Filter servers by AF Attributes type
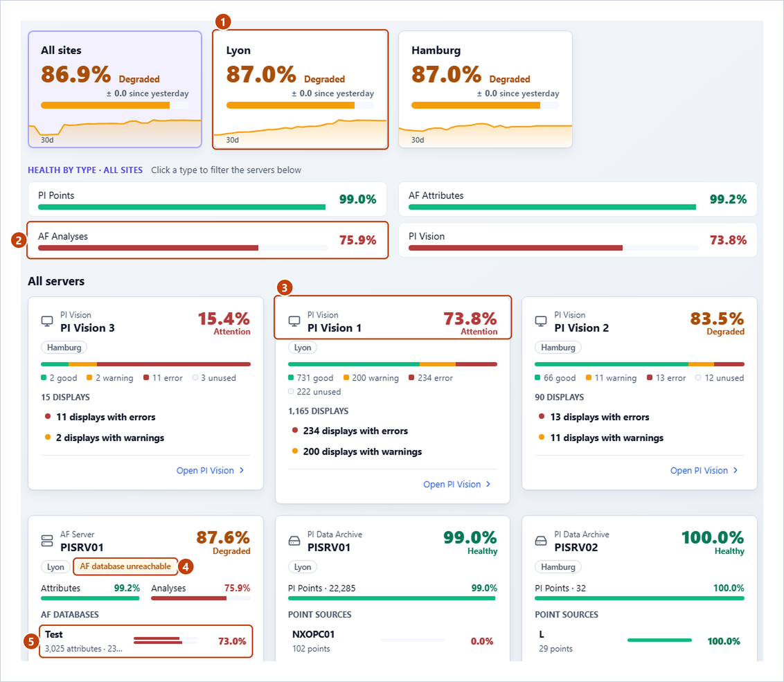Image resolution: width=784 pixels, height=682 pixels. (578, 199)
